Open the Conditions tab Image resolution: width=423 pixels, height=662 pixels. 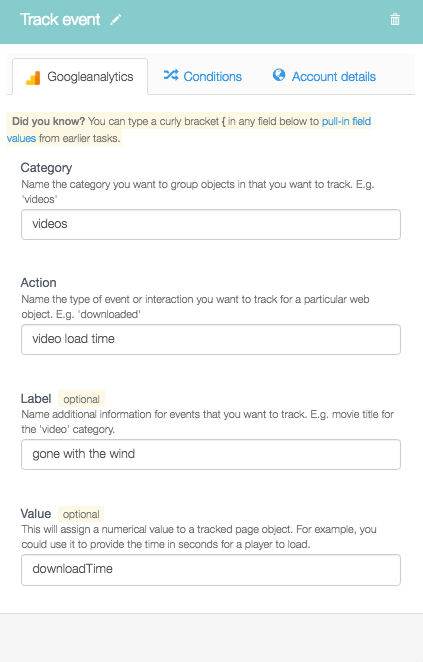point(203,76)
